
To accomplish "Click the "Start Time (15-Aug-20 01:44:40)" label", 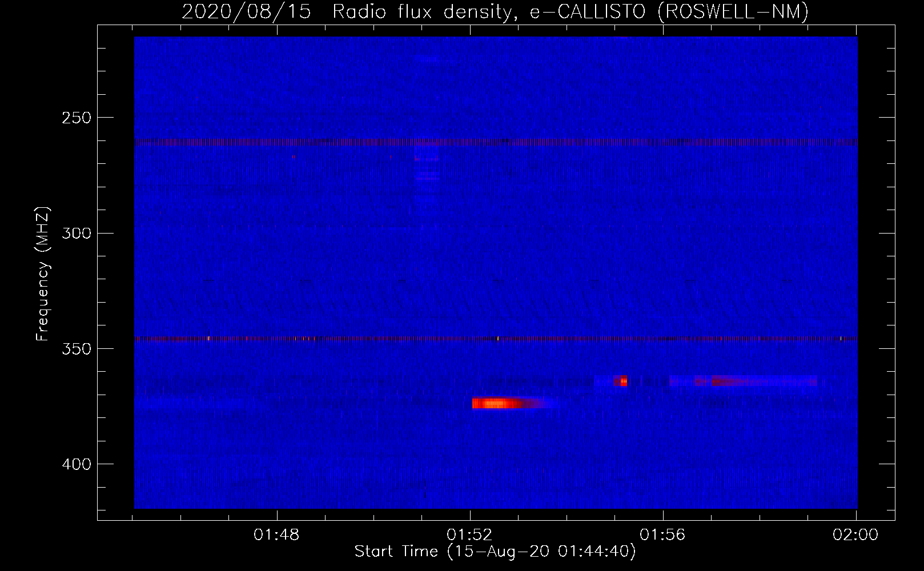I will [495, 552].
